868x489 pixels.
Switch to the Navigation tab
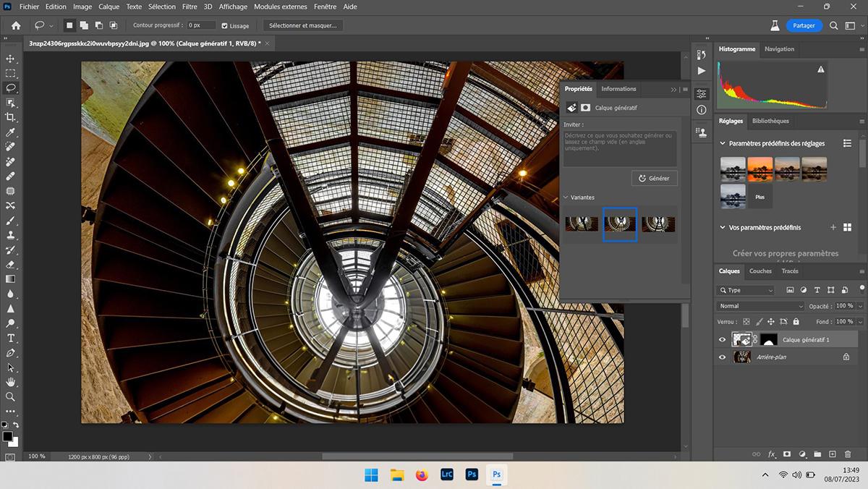[x=779, y=49]
